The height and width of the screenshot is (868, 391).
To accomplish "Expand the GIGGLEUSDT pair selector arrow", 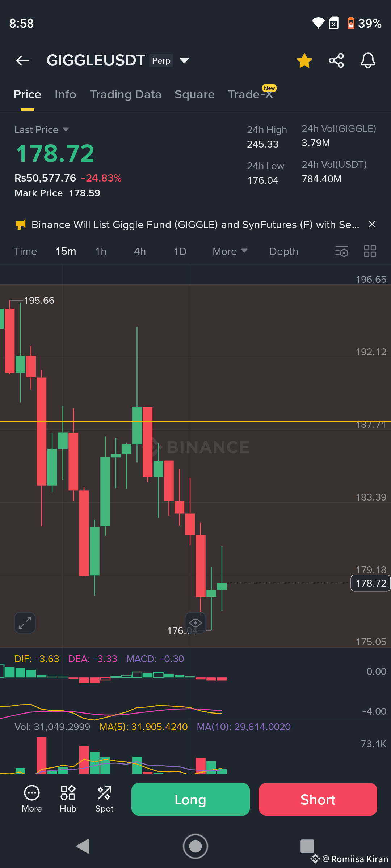I will click(184, 60).
